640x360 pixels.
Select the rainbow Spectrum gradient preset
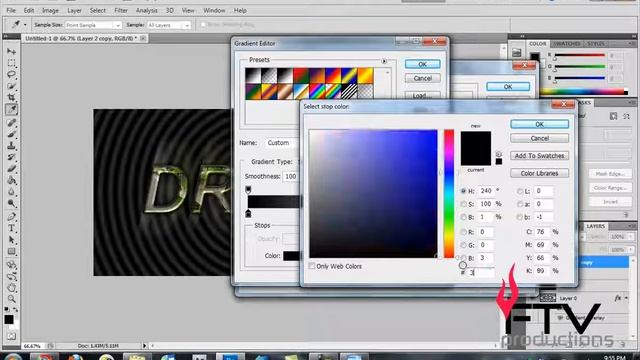[317, 92]
